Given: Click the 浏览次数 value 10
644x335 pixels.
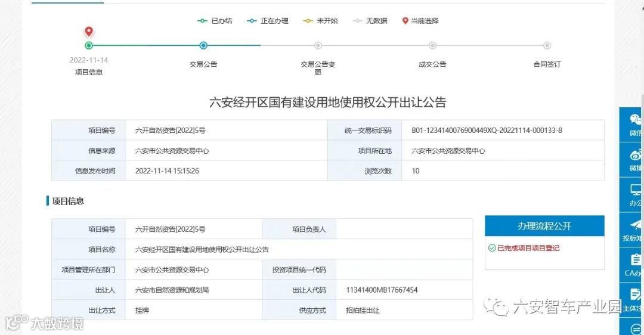Looking at the screenshot, I should coord(416,171).
